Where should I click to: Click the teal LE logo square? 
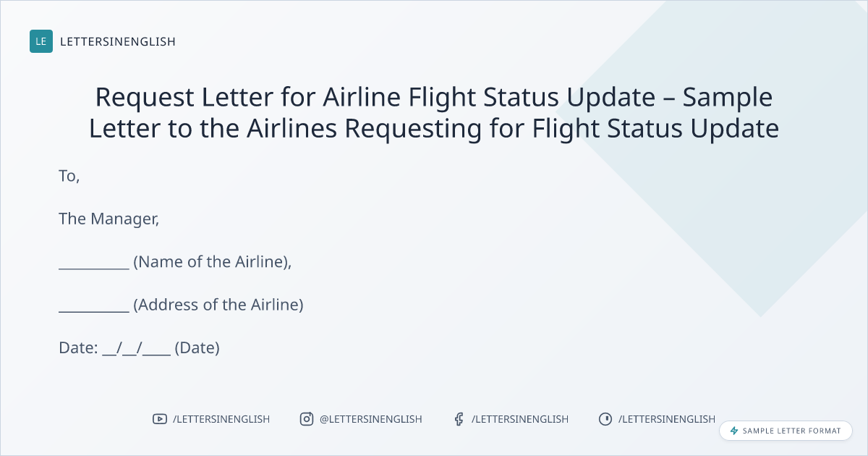(x=41, y=41)
